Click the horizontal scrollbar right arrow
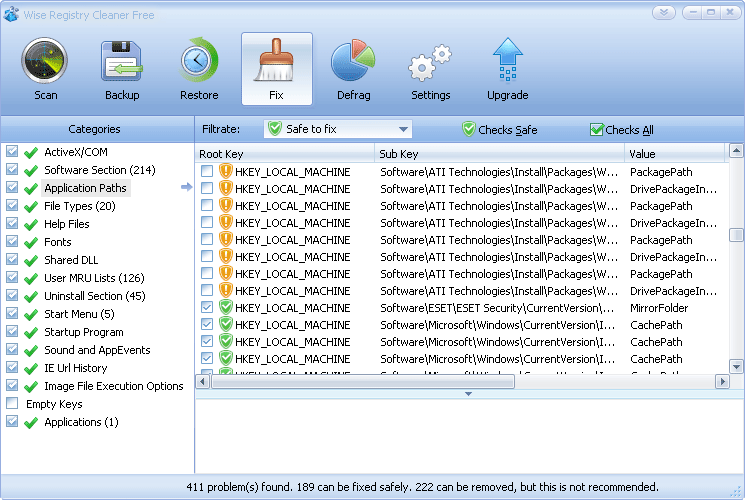The height and width of the screenshot is (500, 745). click(722, 381)
